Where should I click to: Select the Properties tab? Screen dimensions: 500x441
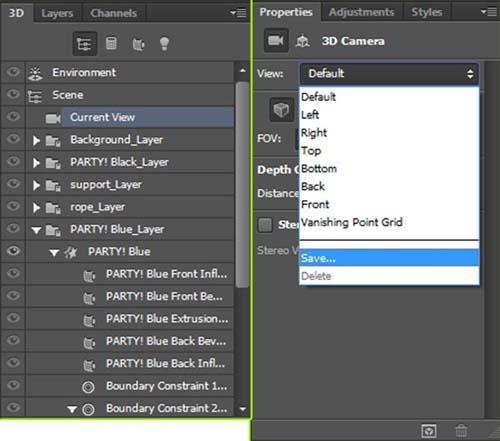(286, 12)
